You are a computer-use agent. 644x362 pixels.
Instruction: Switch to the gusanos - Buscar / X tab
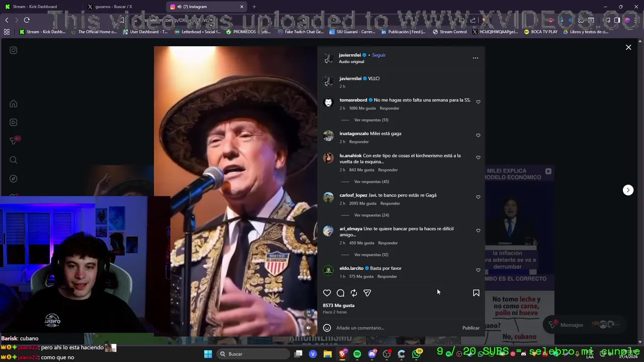click(x=123, y=7)
